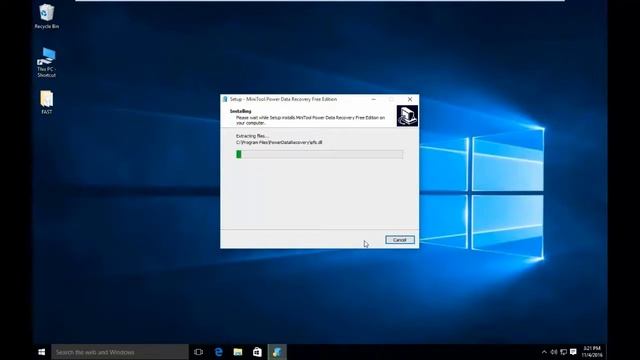Select This PC shortcut on desktop
Screen dimensions: 640x360
[46, 62]
